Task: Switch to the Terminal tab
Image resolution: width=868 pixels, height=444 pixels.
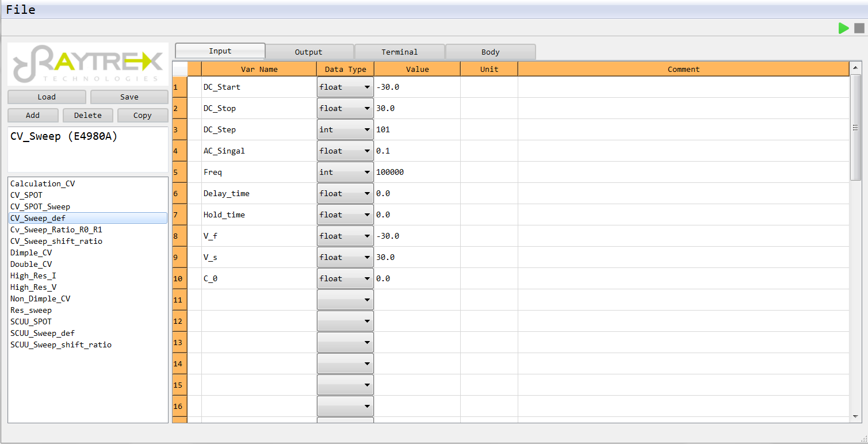Action: 400,52
